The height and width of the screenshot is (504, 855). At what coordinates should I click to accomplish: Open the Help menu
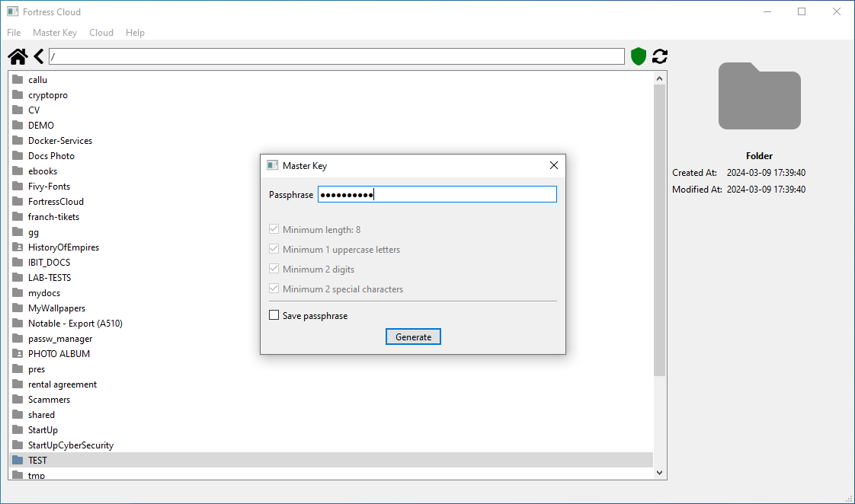tap(135, 32)
